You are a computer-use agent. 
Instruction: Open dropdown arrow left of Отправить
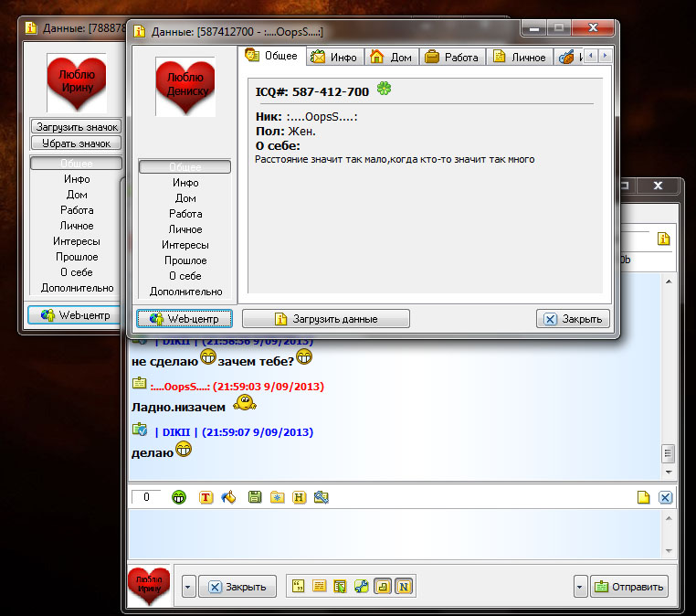click(x=579, y=587)
